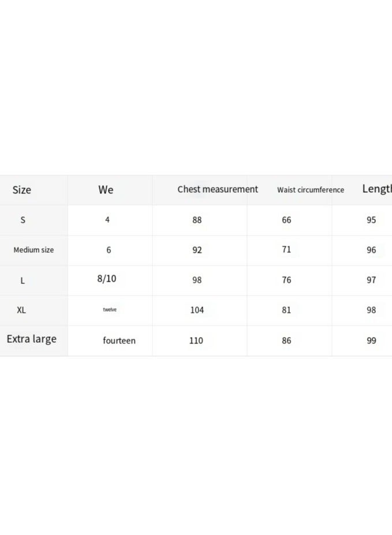Click the 'Medium size' row label
The height and width of the screenshot is (535, 392).
(33, 250)
